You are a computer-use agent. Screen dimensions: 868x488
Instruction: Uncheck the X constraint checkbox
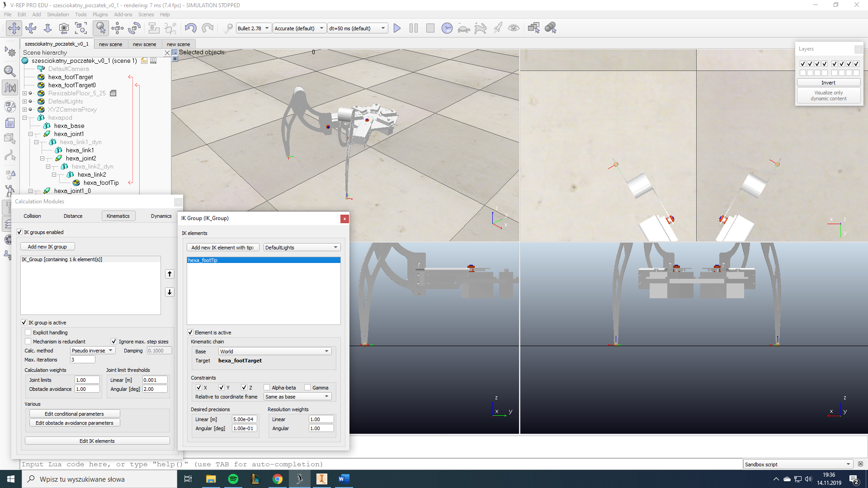199,388
